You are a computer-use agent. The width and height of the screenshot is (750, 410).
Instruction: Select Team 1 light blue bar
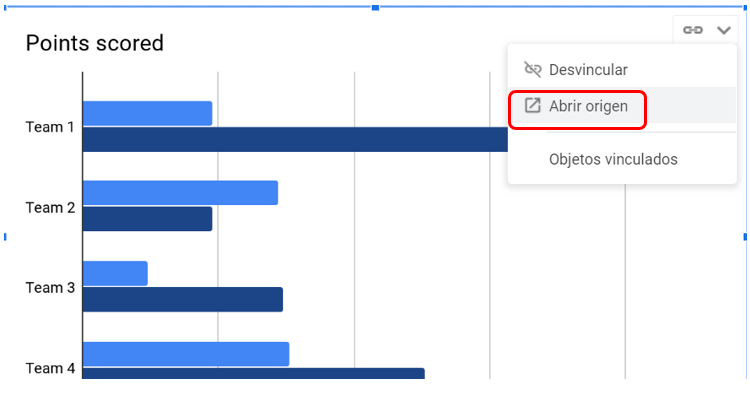[147, 113]
